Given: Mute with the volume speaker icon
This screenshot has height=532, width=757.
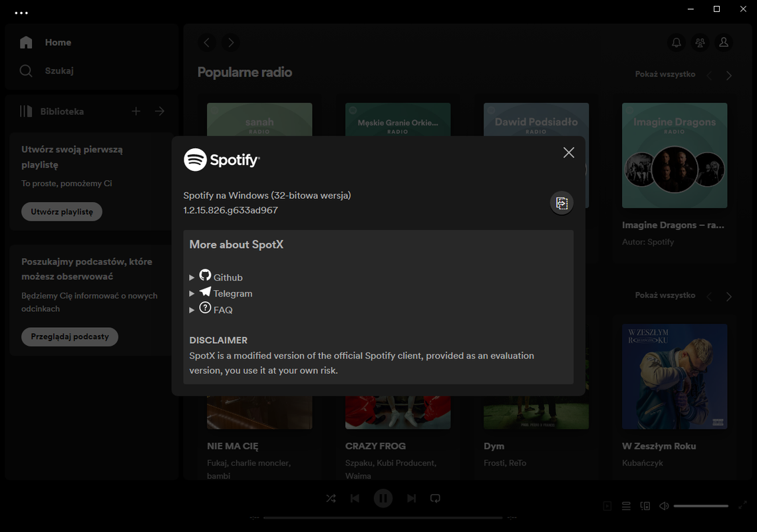Looking at the screenshot, I should [665, 506].
